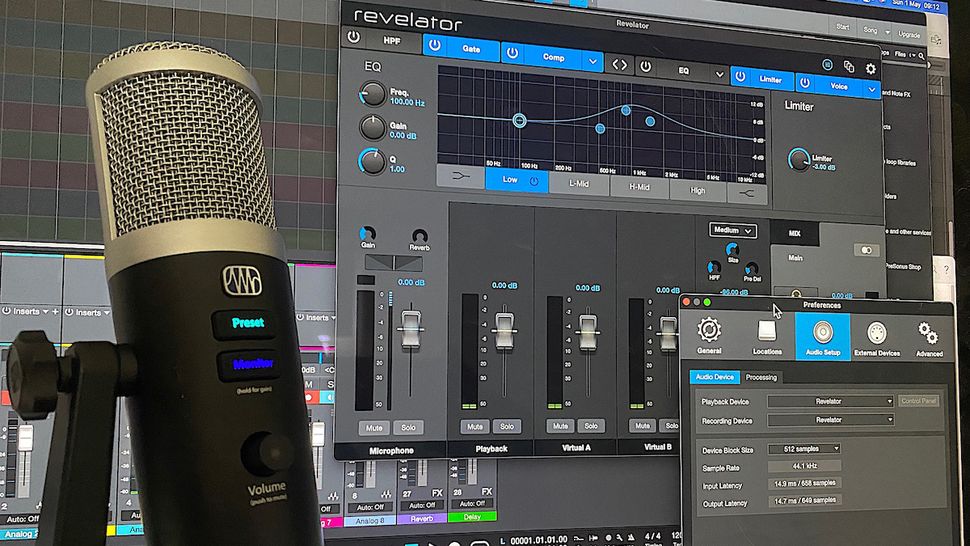Toggle the switch next to Main in MIX
The image size is (970, 546).
(865, 250)
